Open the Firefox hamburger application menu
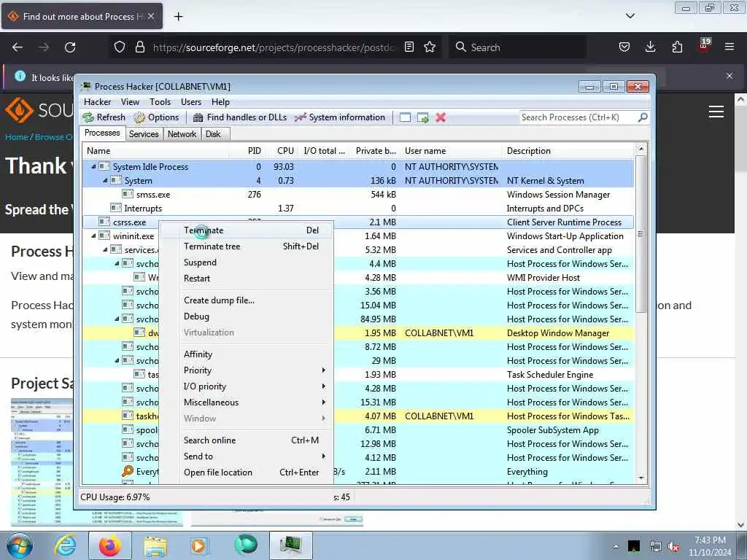 click(729, 47)
